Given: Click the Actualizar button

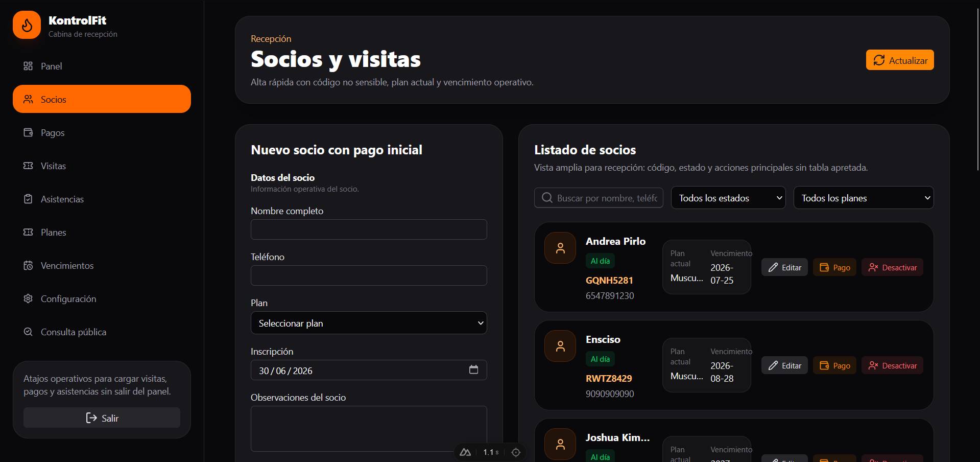Looking at the screenshot, I should 900,60.
